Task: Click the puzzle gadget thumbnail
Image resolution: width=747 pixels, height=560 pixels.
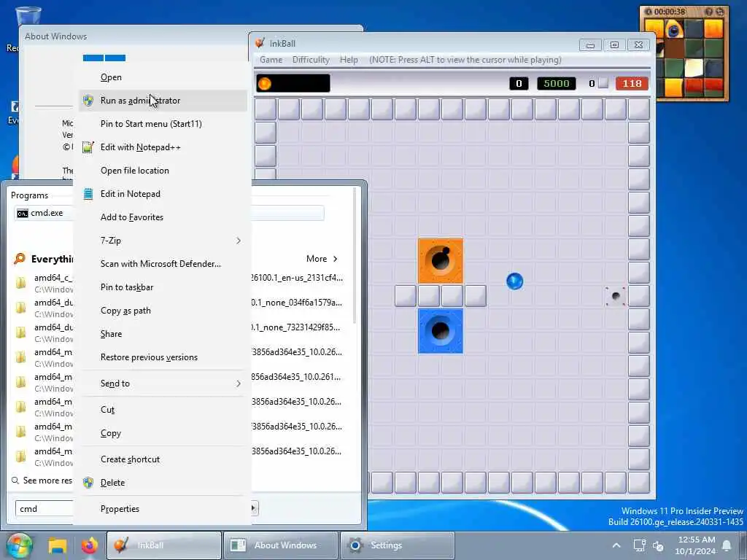Action: click(x=684, y=53)
